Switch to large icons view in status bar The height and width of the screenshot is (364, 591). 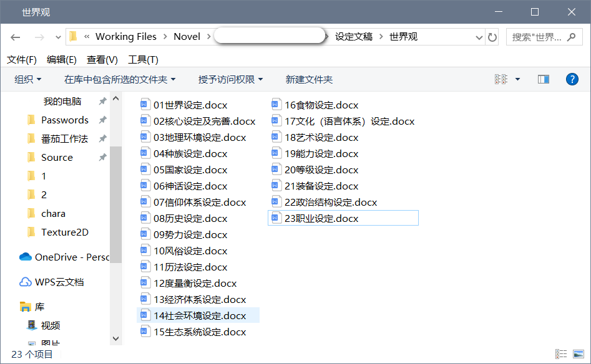578,354
